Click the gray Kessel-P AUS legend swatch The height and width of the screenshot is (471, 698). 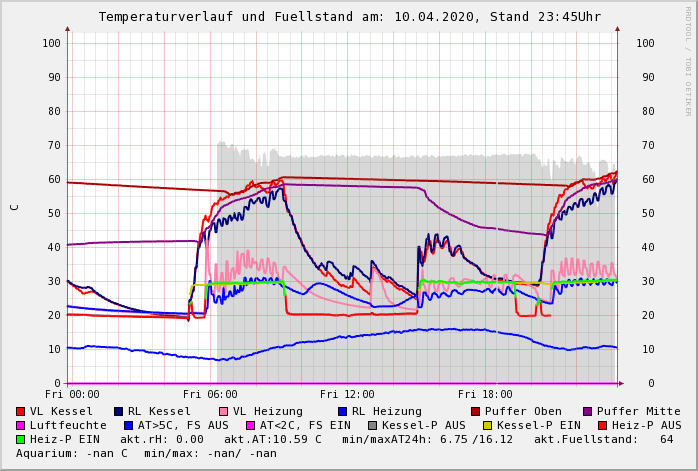click(x=371, y=425)
